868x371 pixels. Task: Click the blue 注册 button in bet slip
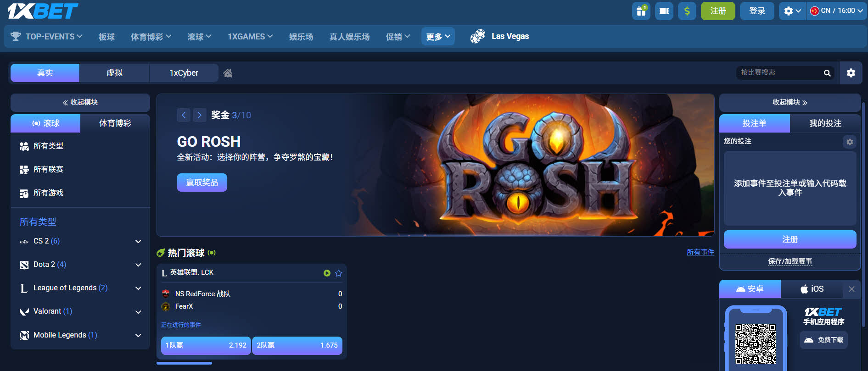(x=790, y=239)
